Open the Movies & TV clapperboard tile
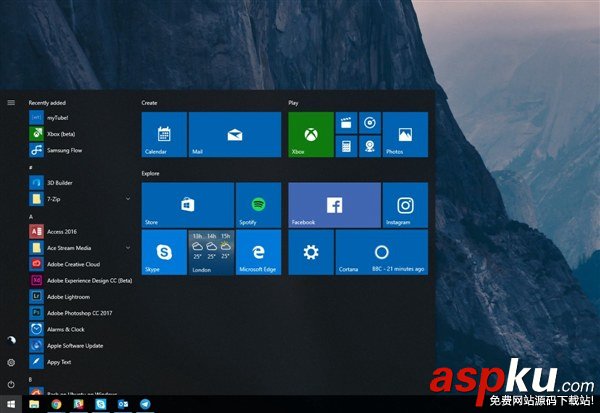 (346, 123)
